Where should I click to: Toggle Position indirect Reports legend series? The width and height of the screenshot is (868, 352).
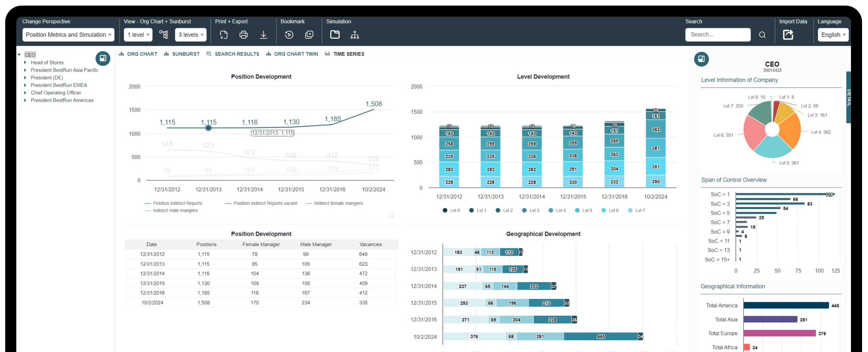[173, 203]
